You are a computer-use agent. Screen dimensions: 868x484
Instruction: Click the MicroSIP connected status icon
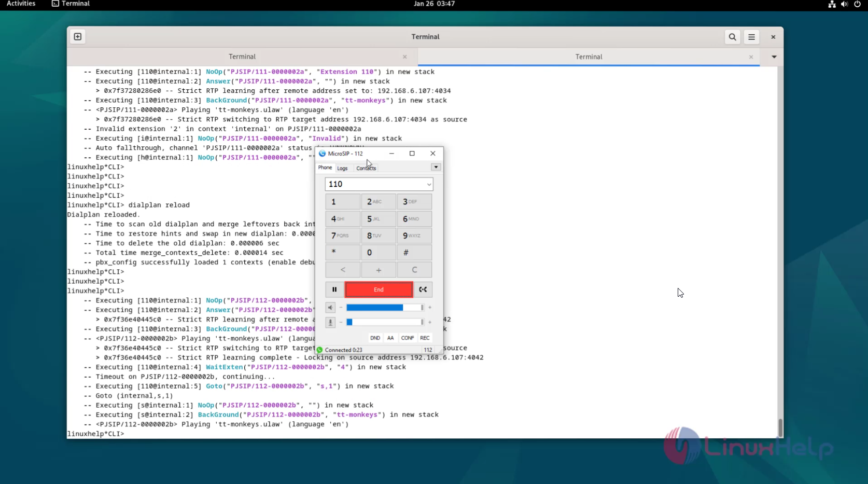pos(320,350)
